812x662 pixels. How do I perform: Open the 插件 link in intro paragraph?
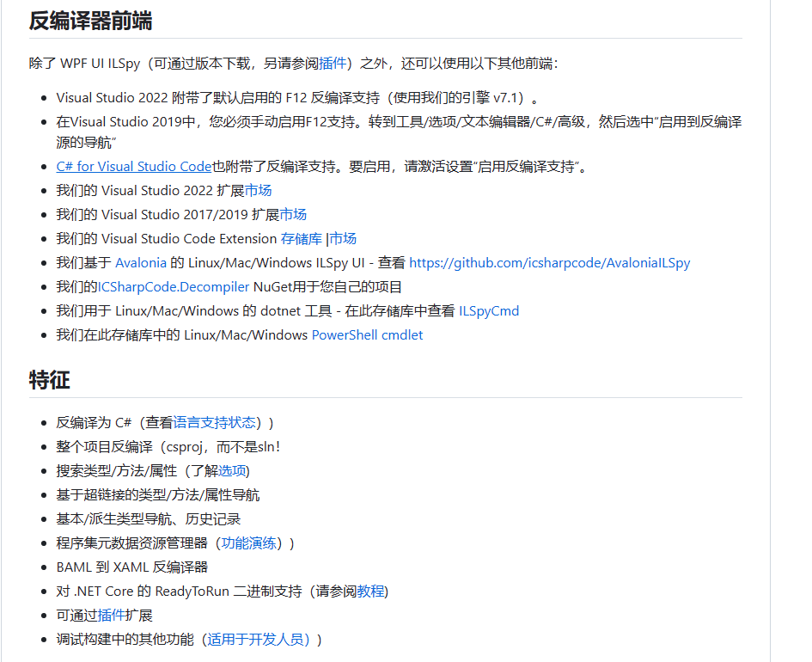(x=333, y=64)
